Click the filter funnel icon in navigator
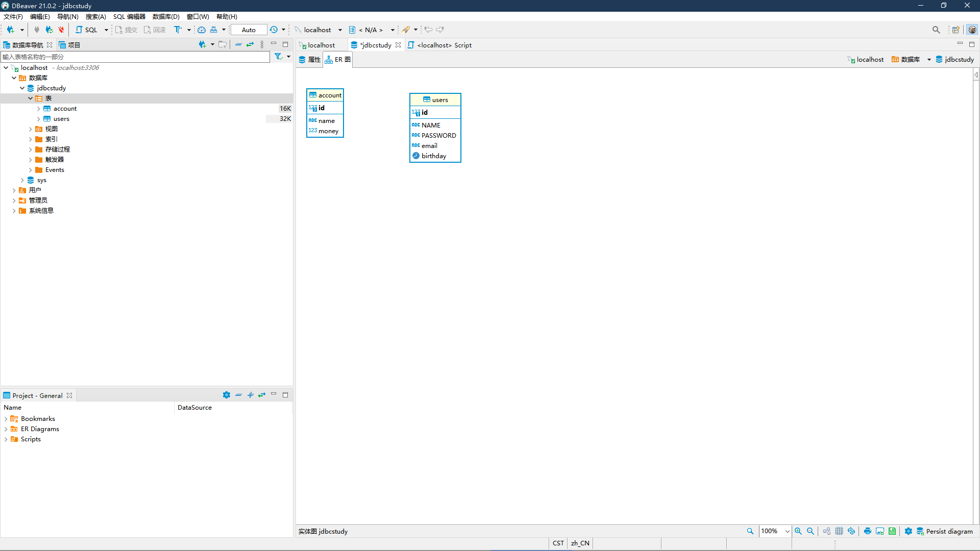Image resolution: width=980 pixels, height=551 pixels. [x=278, y=57]
